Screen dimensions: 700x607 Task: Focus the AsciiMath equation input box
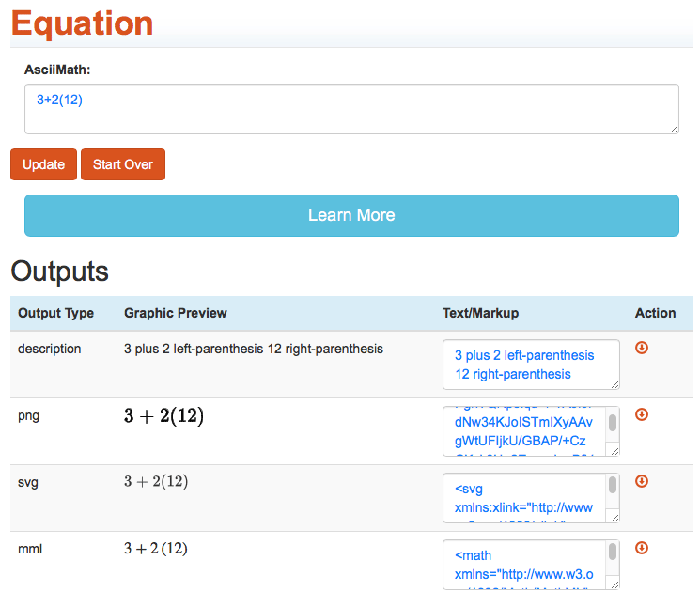point(351,109)
